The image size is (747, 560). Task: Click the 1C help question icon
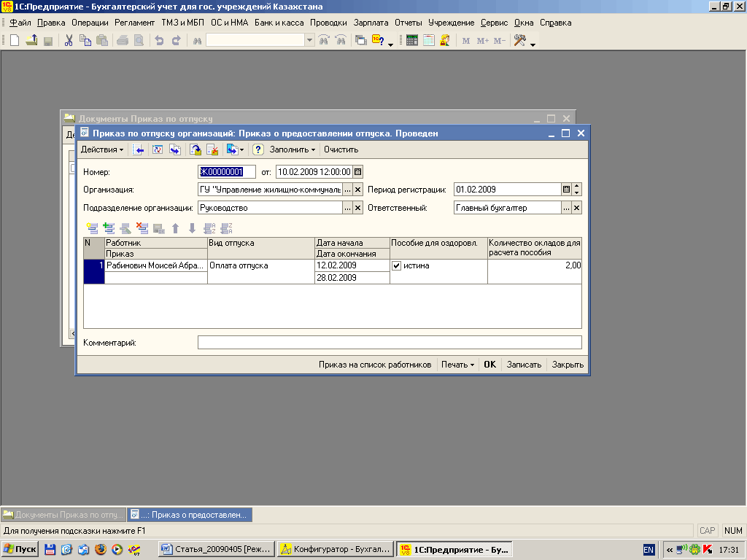tap(379, 41)
